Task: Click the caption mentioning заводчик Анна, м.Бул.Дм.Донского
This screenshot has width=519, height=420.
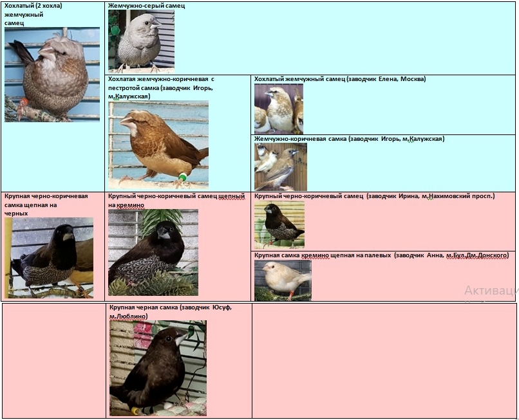Action: tap(381, 255)
